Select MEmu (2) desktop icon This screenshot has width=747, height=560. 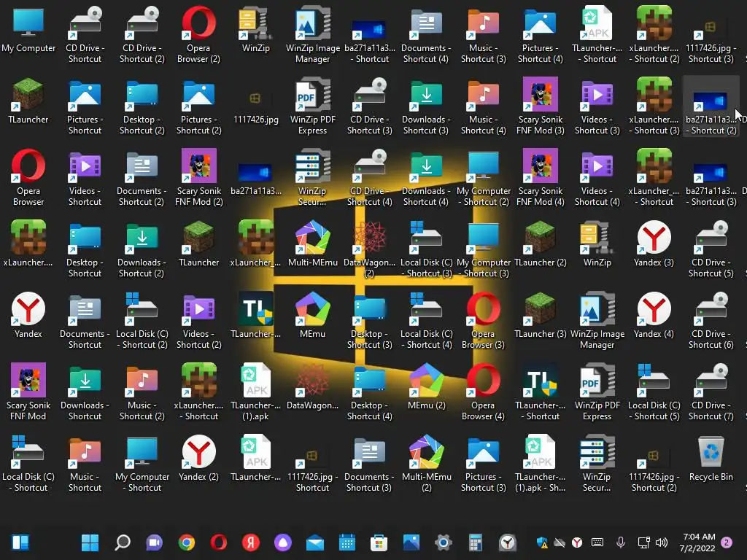tap(426, 386)
